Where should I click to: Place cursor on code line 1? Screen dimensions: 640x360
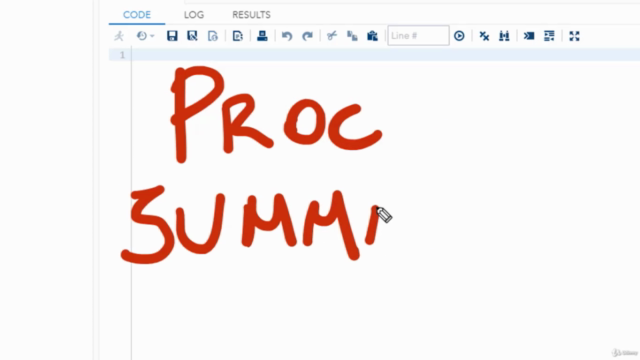tap(385, 55)
